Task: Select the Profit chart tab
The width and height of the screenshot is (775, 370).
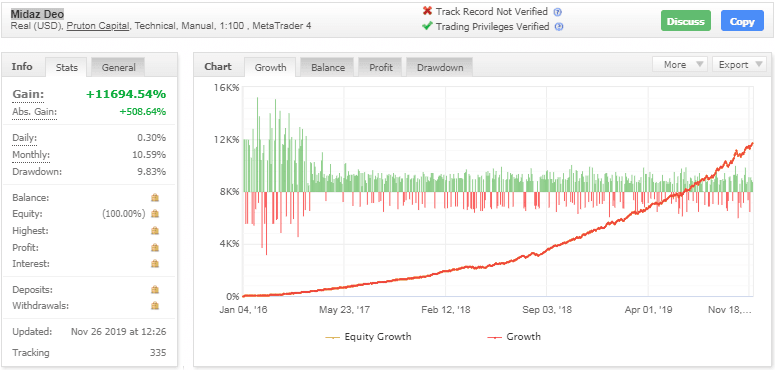Action: point(381,68)
